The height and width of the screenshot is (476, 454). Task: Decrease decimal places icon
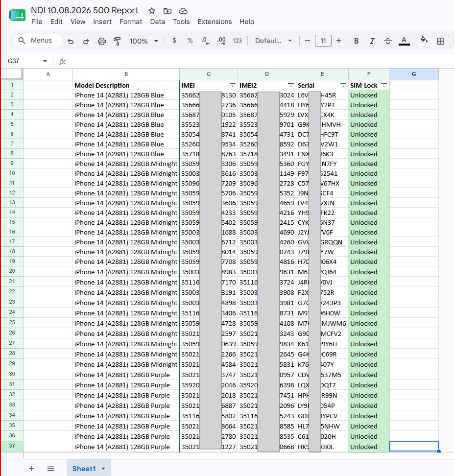(x=206, y=41)
